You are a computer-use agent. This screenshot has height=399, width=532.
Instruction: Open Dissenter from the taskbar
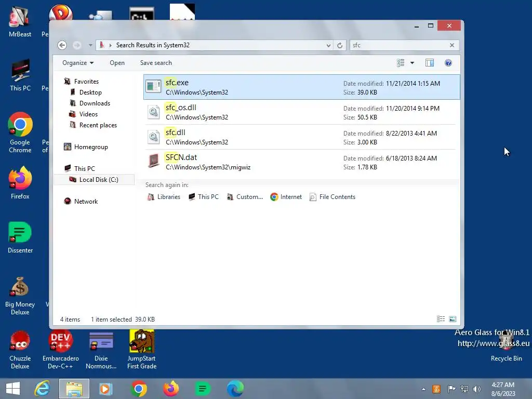pos(203,389)
